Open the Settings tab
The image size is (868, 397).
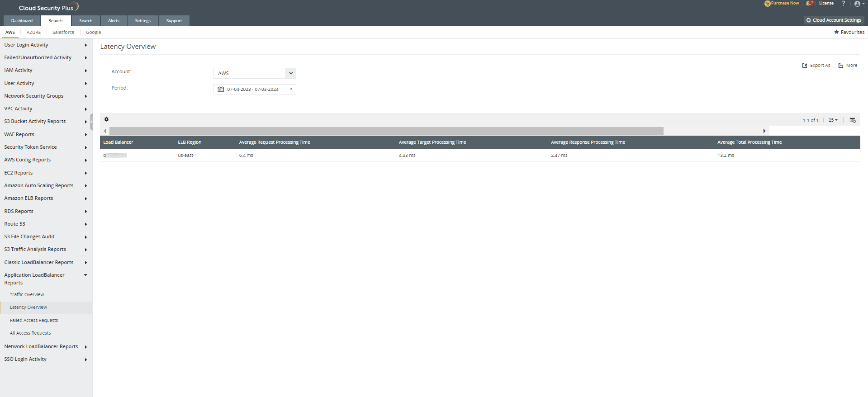(x=143, y=20)
